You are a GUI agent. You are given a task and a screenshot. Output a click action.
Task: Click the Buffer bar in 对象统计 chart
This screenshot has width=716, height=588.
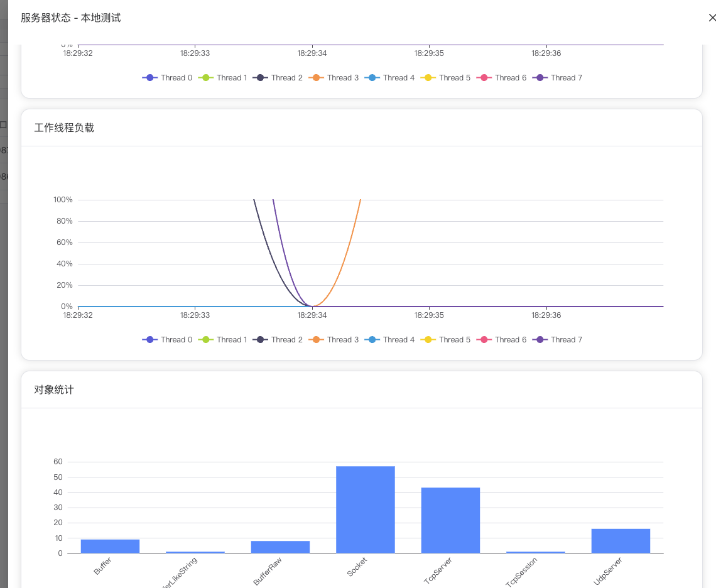tap(110, 547)
